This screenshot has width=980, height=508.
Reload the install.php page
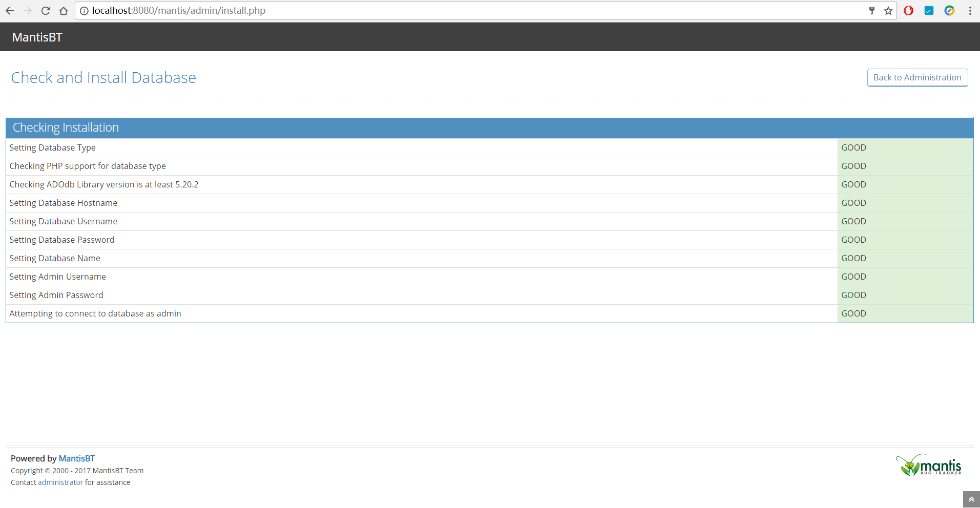click(x=46, y=11)
